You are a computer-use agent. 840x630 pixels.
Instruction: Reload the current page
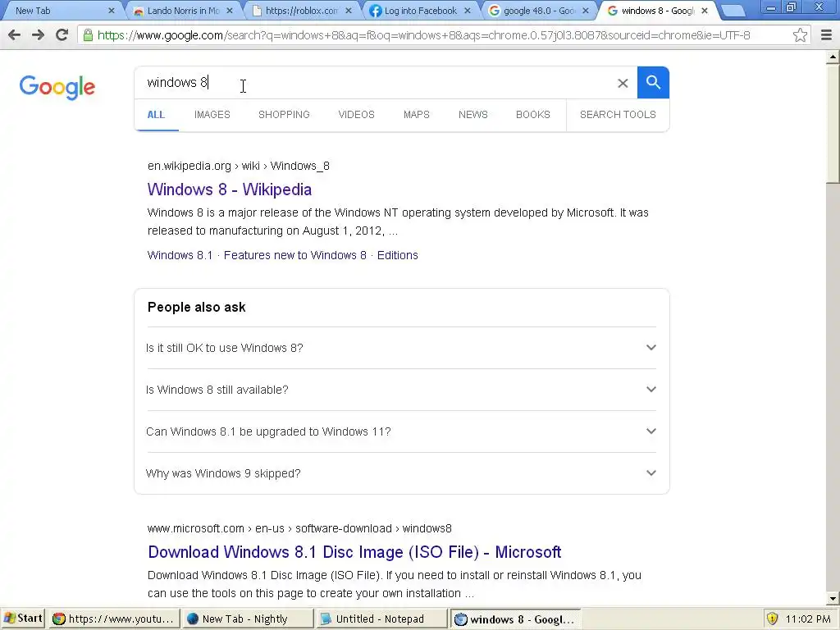pos(62,35)
